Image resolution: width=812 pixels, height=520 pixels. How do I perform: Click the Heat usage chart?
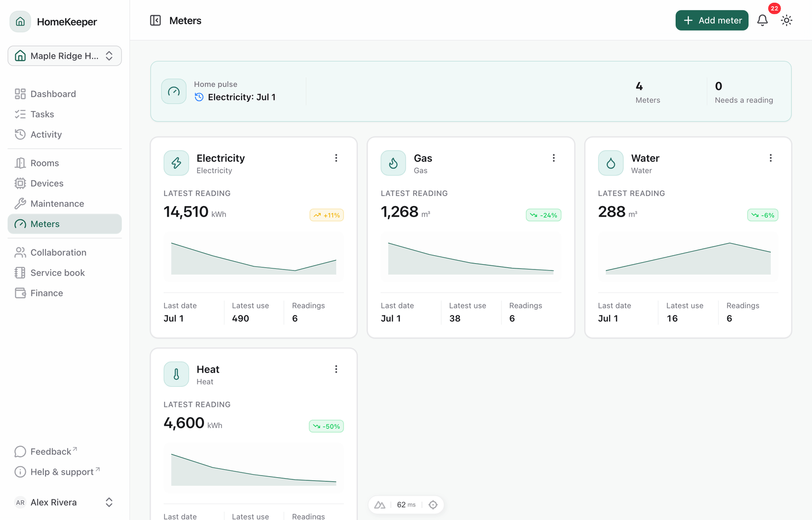[254, 468]
